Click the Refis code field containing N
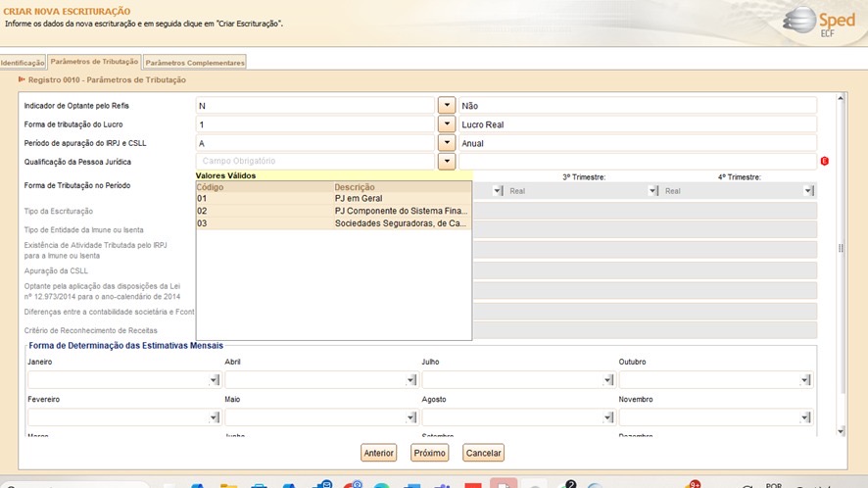The width and height of the screenshot is (868, 488). (315, 105)
